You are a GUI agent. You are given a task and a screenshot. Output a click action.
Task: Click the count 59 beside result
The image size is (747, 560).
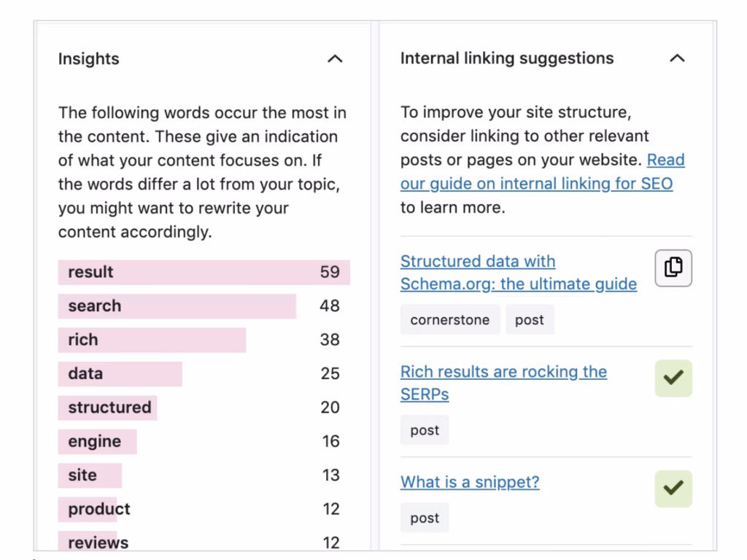[x=332, y=272]
